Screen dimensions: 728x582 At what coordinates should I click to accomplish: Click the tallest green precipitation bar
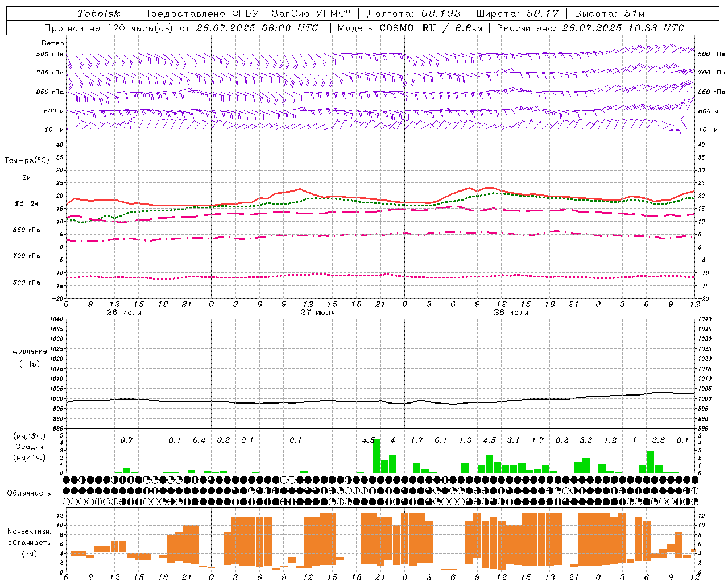click(377, 456)
